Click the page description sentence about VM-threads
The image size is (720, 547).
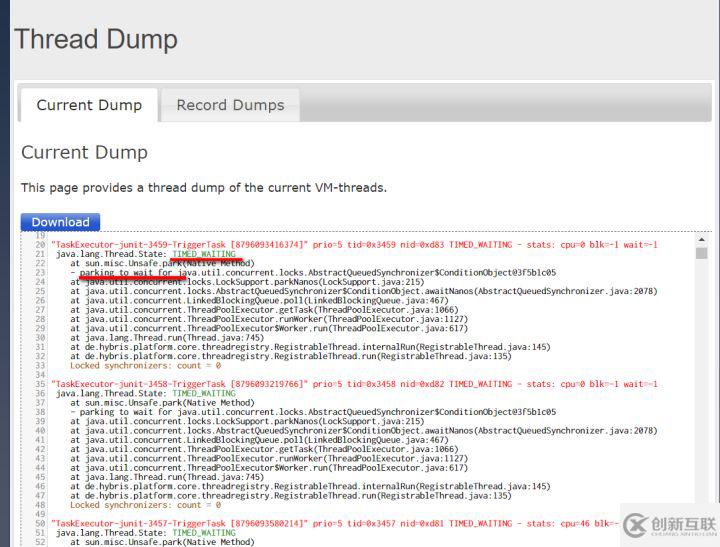pyautogui.click(x=204, y=188)
